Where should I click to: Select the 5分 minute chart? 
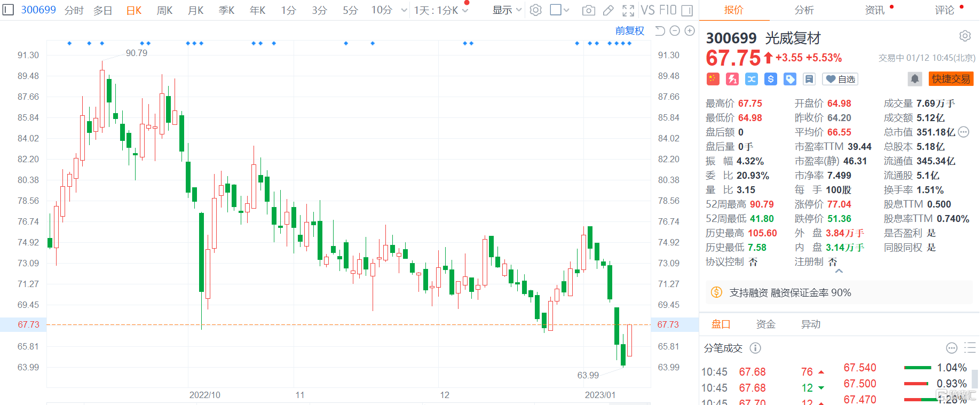click(351, 10)
